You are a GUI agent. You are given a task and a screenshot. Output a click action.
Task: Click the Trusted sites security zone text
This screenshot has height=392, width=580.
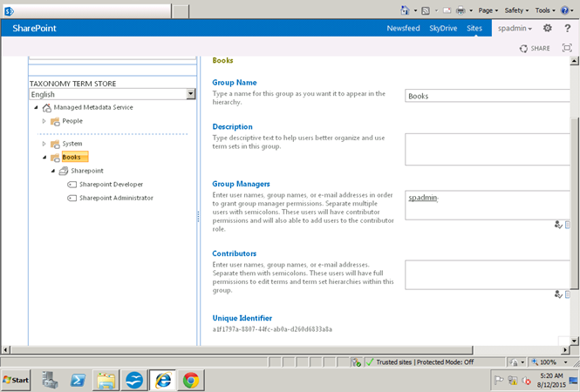point(393,362)
